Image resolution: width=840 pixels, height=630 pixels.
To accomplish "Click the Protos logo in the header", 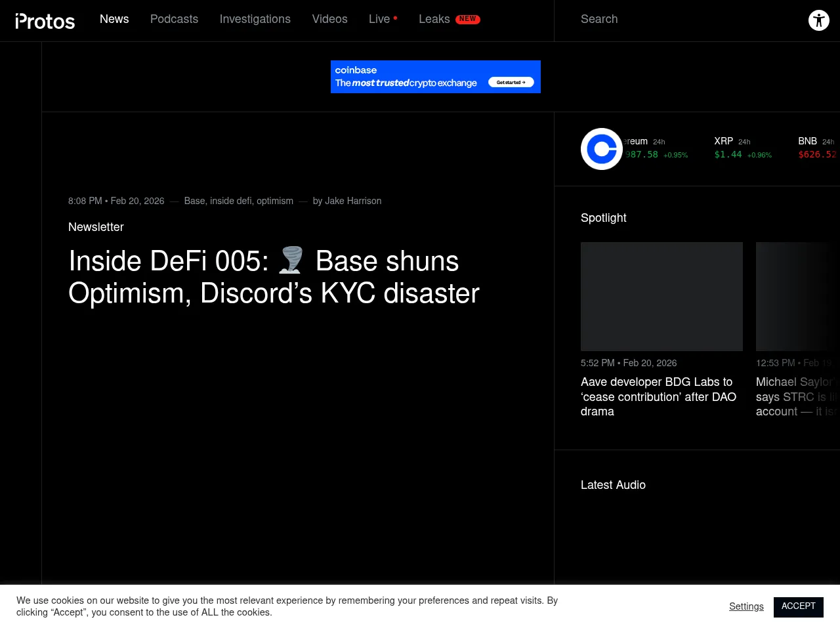I will click(45, 20).
